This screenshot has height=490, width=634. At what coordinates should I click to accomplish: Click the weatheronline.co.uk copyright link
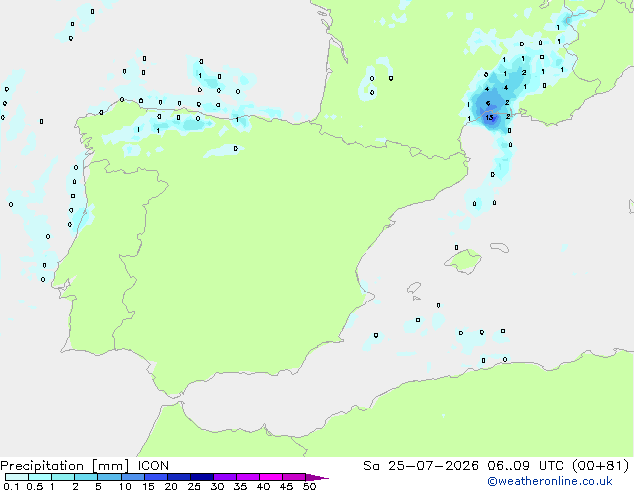[550, 481]
